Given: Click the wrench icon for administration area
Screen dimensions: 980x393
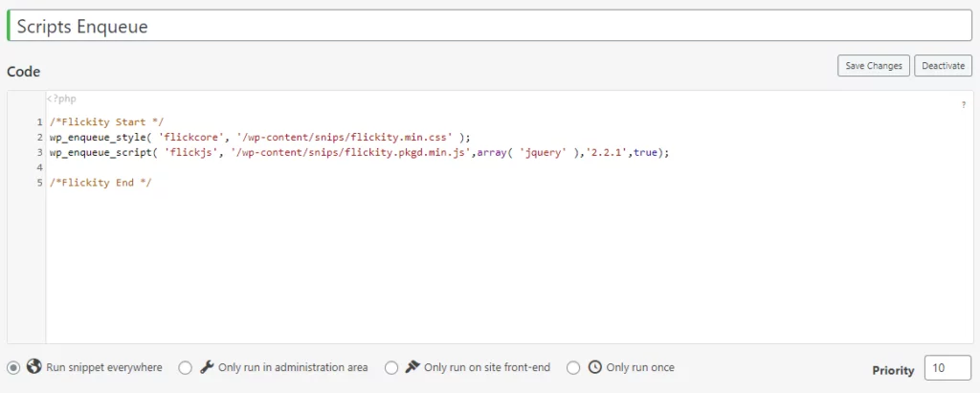Looking at the screenshot, I should tap(207, 367).
